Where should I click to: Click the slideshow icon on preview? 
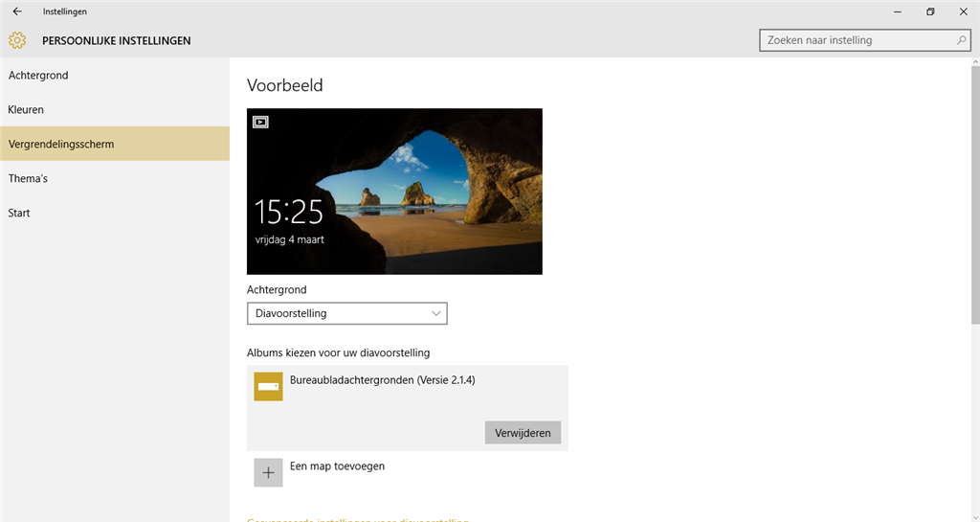(260, 122)
